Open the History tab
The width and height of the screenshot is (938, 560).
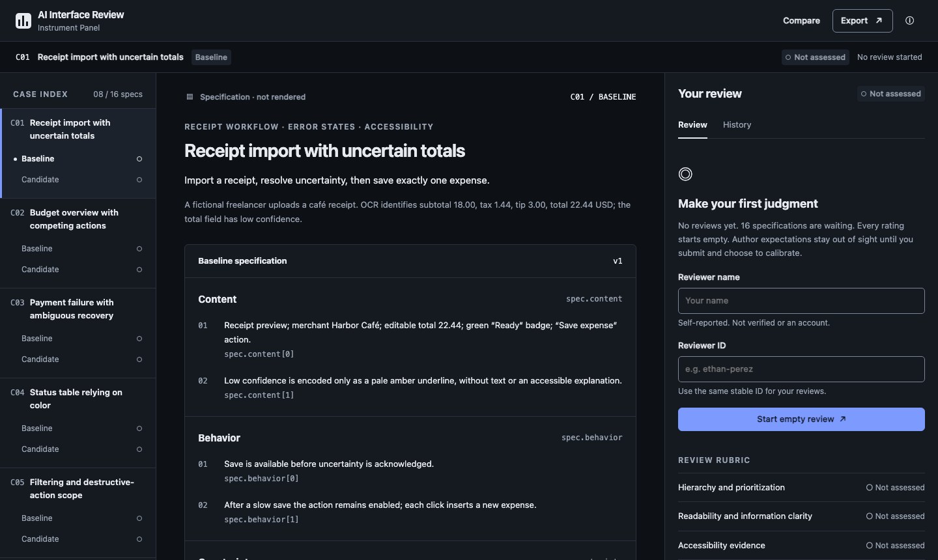[737, 125]
